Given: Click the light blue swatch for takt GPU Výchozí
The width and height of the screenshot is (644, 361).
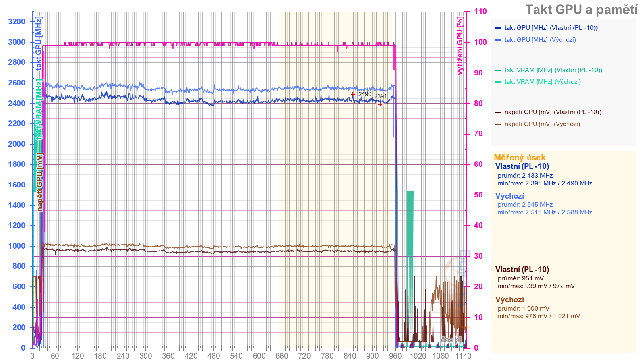Looking at the screenshot, I should click(x=498, y=40).
